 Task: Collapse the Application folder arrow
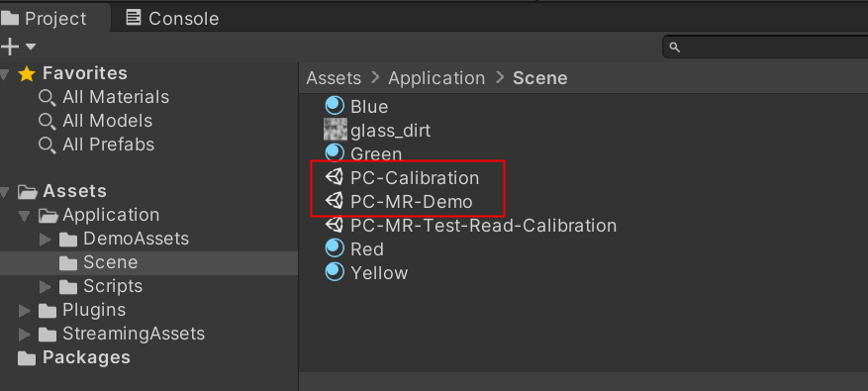(x=24, y=216)
